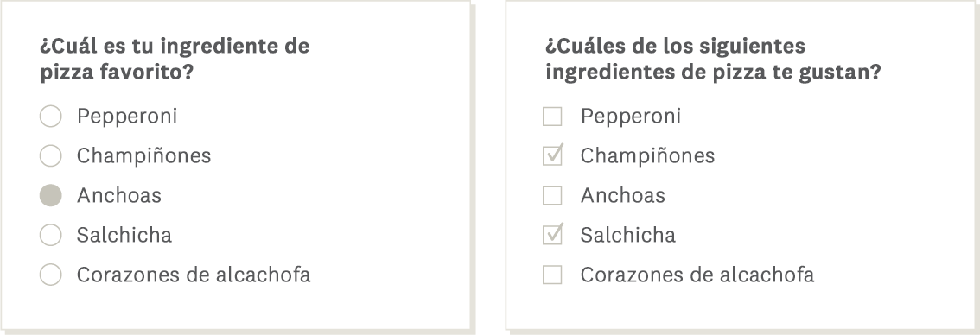Click Salchicha label in right card
Screen dimensions: 980x335
[x=628, y=235]
